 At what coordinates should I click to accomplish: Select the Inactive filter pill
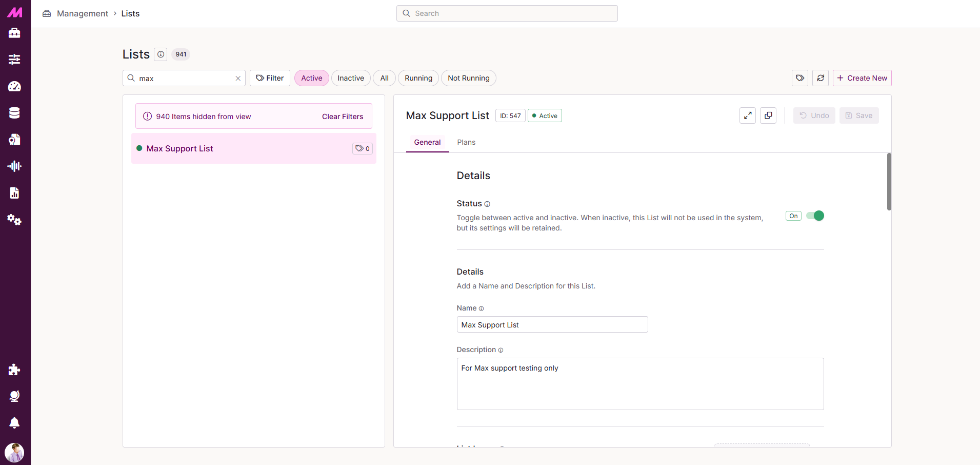351,78
